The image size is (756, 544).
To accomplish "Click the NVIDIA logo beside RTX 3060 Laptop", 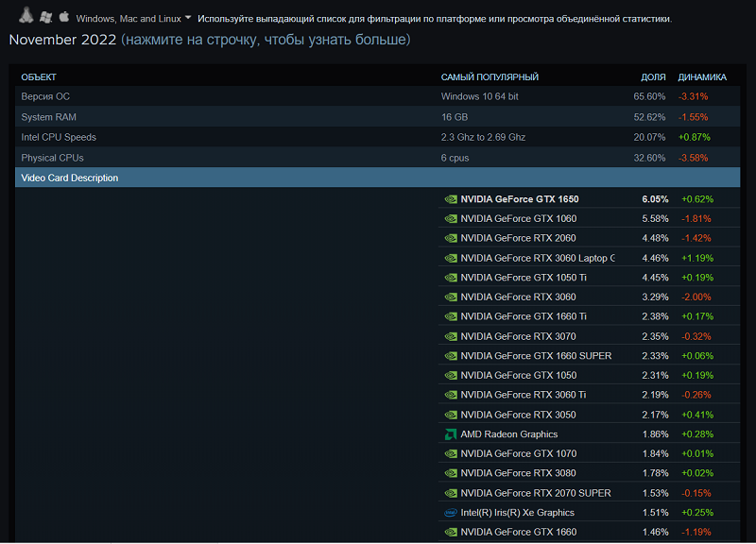I will pos(451,258).
